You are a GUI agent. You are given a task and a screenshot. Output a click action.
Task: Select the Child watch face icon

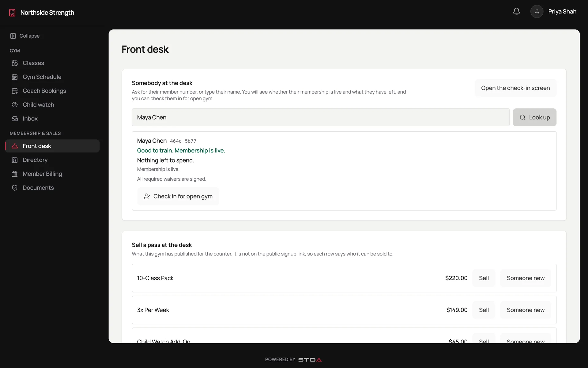pyautogui.click(x=15, y=105)
